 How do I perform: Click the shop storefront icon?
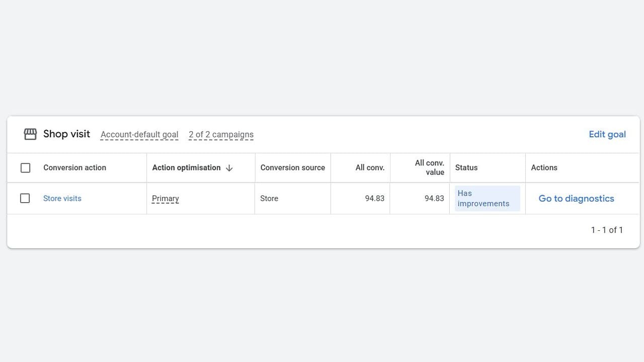[x=30, y=134]
